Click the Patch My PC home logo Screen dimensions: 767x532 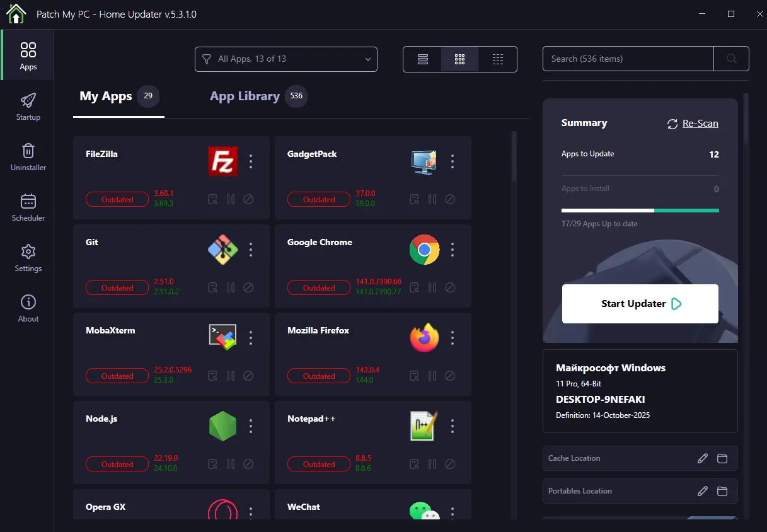[x=16, y=14]
